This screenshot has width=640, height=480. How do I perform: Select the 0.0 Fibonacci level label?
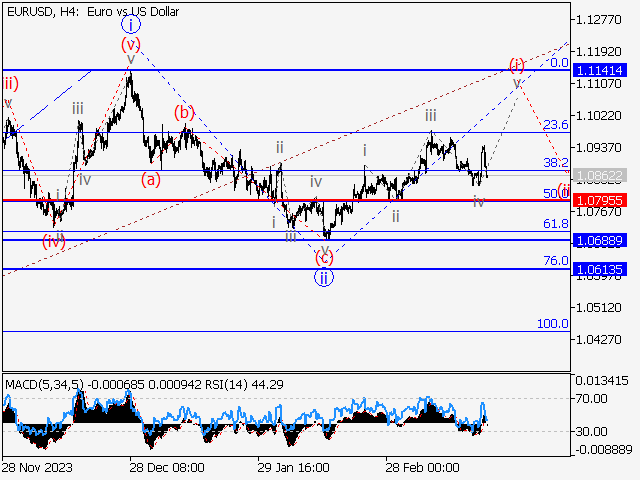pos(559,62)
